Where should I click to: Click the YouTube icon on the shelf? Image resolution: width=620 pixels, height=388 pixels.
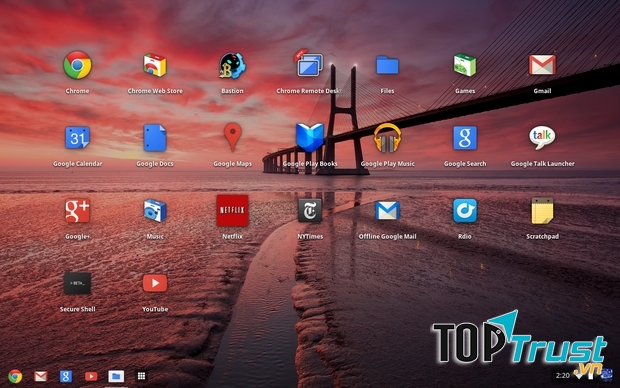click(x=91, y=376)
